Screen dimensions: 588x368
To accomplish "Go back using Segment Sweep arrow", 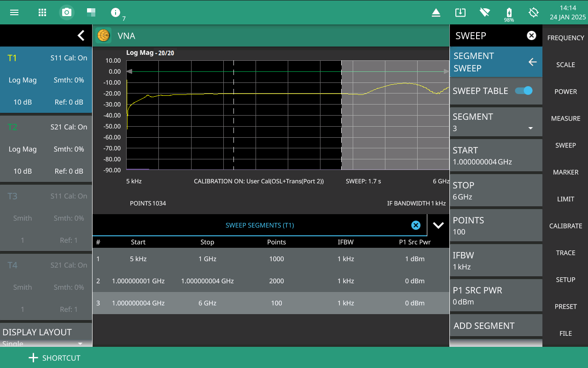I will coord(532,62).
